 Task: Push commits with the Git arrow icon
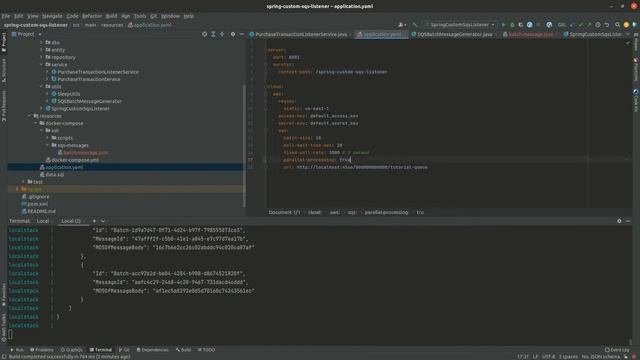coord(589,25)
